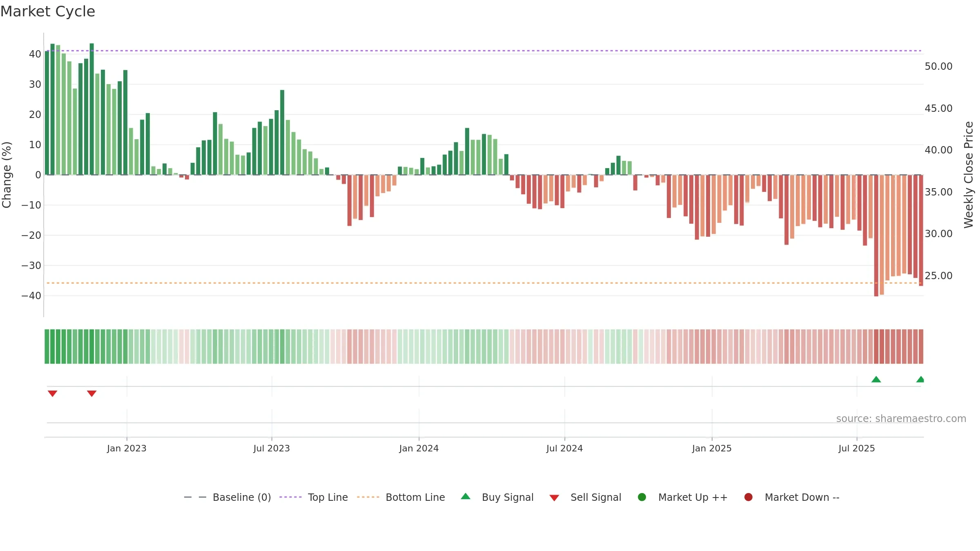Click the −40 change axis label

click(31, 296)
